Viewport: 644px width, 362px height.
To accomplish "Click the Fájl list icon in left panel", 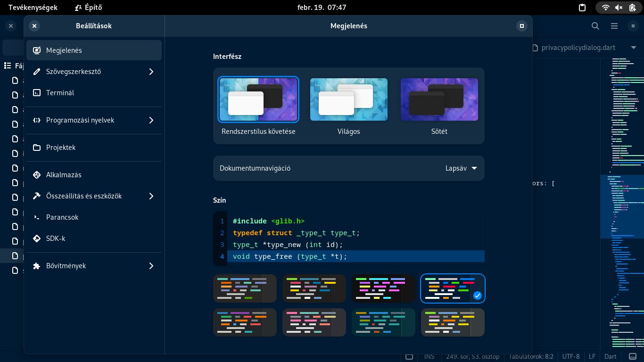I will [8, 66].
